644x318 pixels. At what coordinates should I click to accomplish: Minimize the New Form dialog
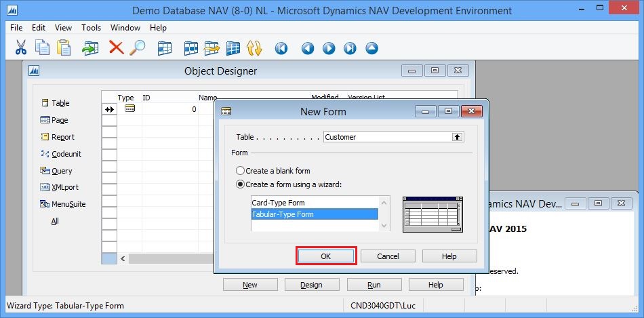pyautogui.click(x=426, y=111)
